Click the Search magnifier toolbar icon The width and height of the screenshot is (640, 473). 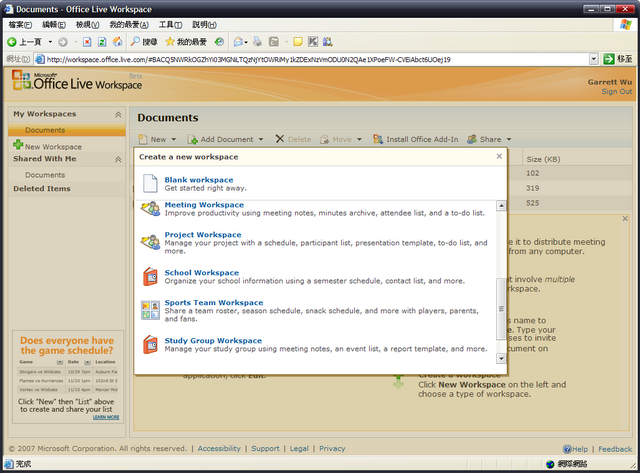coord(135,41)
